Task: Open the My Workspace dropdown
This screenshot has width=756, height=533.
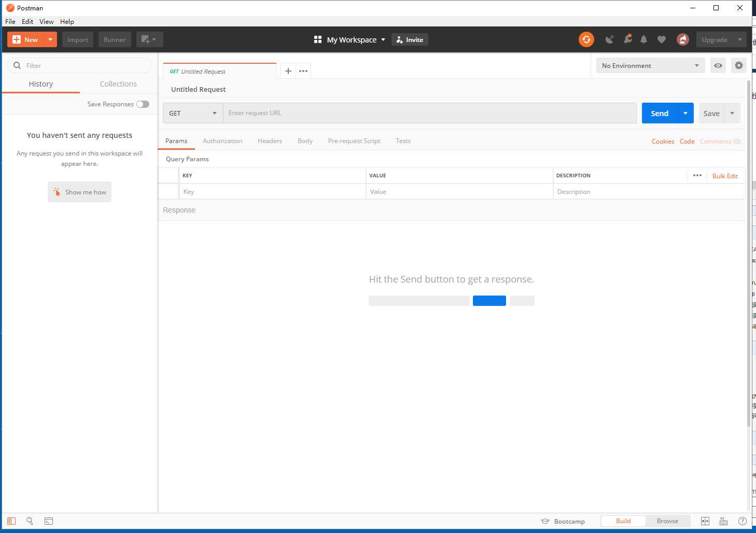Action: pyautogui.click(x=350, y=39)
